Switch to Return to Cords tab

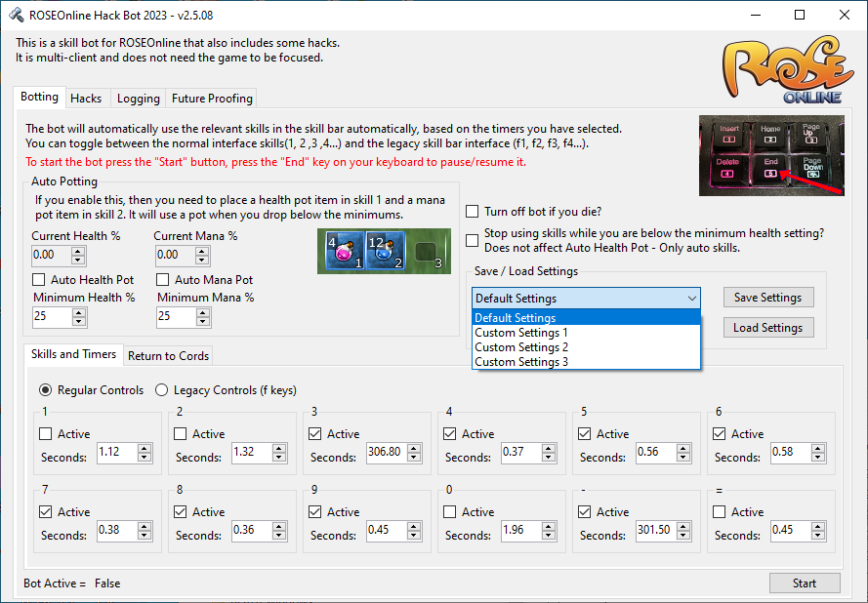tap(168, 356)
